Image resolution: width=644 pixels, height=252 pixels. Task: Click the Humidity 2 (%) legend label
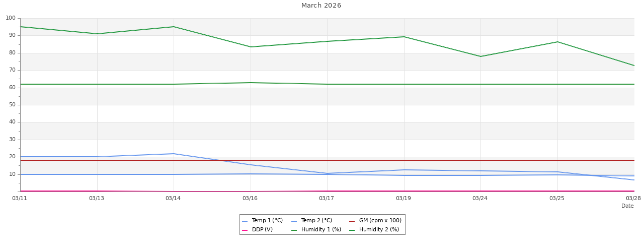click(379, 230)
